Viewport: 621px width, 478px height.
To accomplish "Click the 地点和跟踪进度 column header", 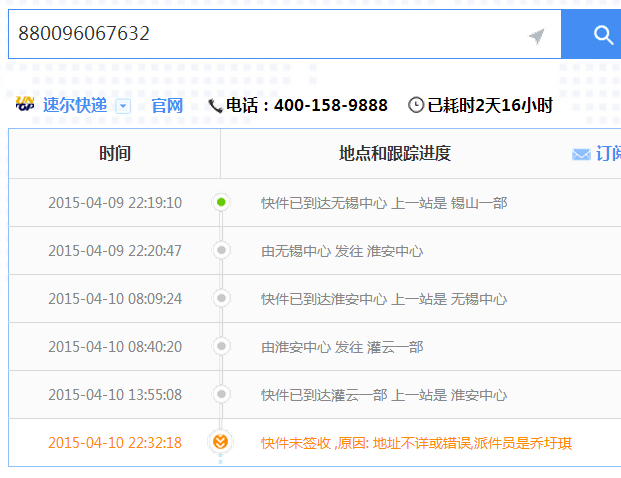I will click(x=395, y=154).
